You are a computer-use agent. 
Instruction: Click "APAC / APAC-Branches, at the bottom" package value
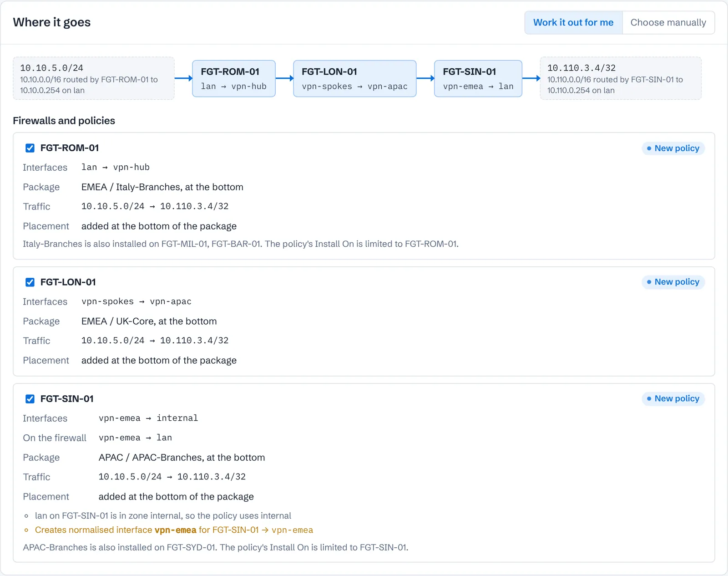(x=182, y=458)
